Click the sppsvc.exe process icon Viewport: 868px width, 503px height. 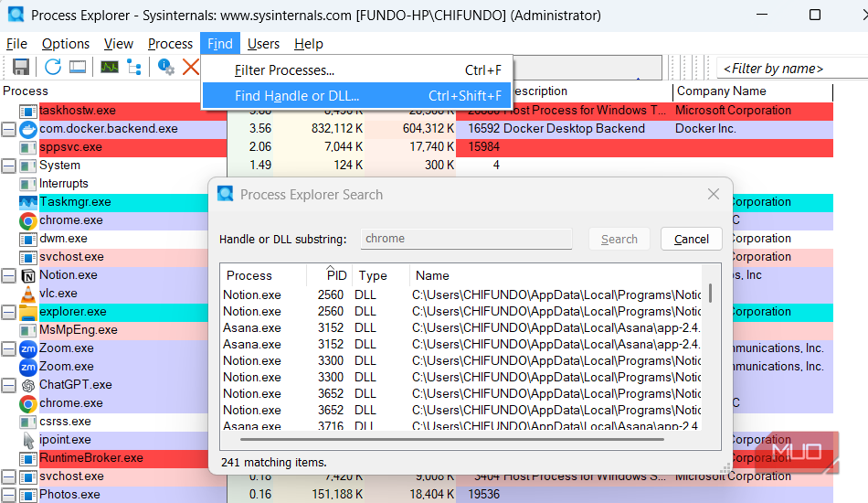point(27,147)
